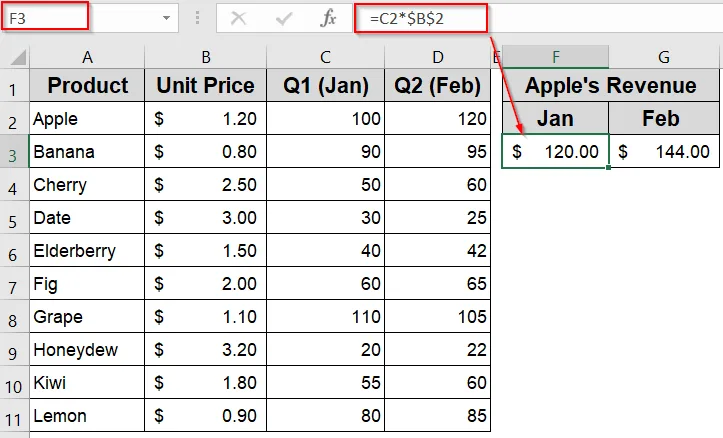This screenshot has width=723, height=438.
Task: Click the fill handle of cell F3
Action: point(609,167)
